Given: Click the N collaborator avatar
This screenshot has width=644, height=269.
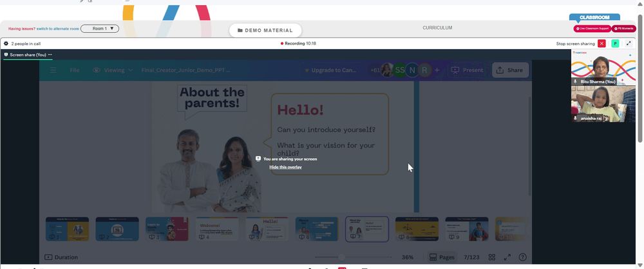Looking at the screenshot, I should 412,70.
